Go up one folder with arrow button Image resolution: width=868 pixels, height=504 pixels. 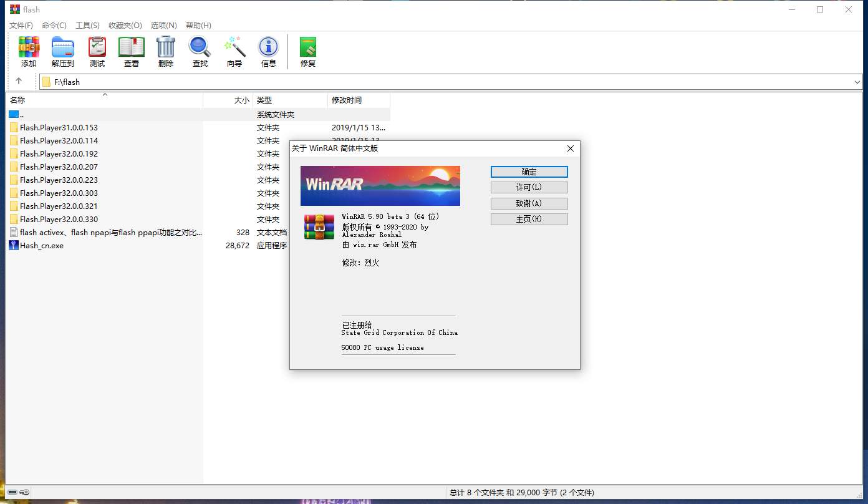(x=19, y=81)
